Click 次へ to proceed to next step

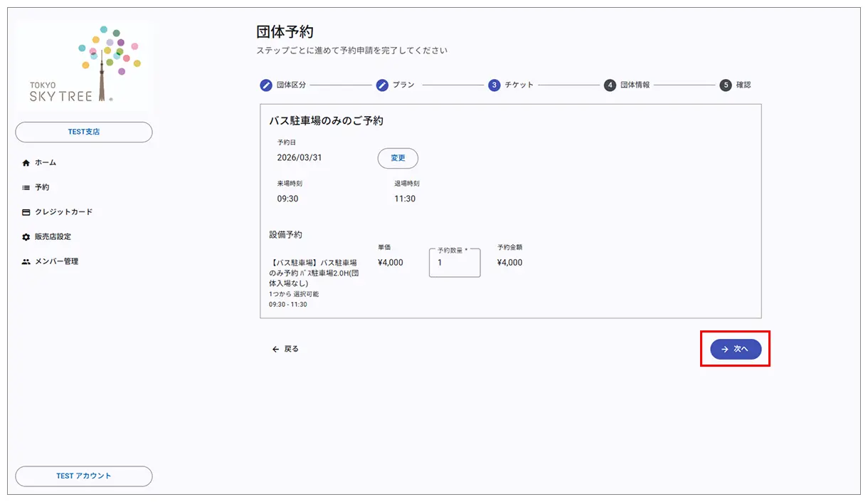click(x=735, y=349)
